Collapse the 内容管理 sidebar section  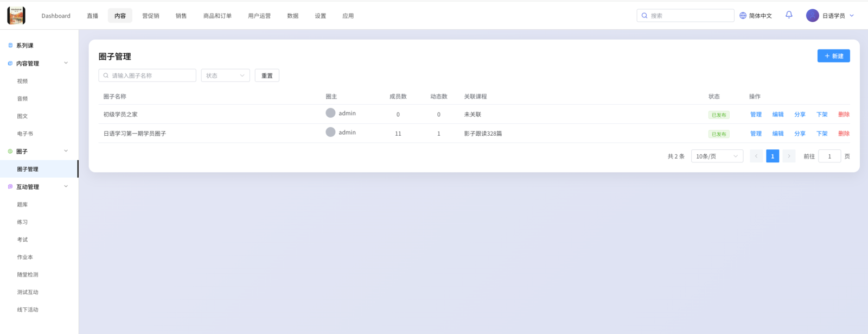66,64
